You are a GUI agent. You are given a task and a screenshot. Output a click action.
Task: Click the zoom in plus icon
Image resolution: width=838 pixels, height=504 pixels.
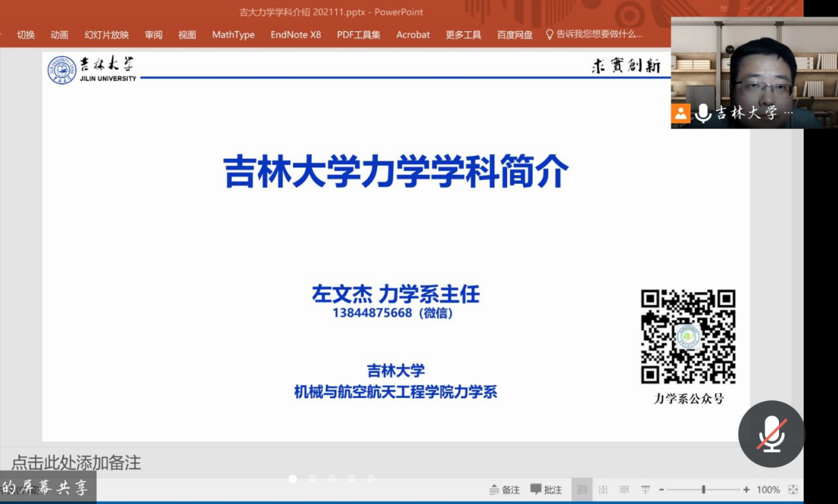pos(746,489)
